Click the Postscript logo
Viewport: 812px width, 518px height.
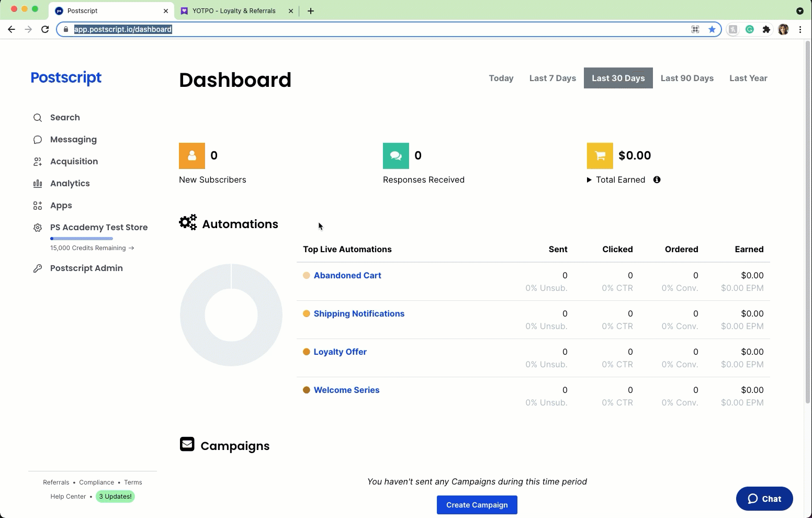[x=66, y=78]
